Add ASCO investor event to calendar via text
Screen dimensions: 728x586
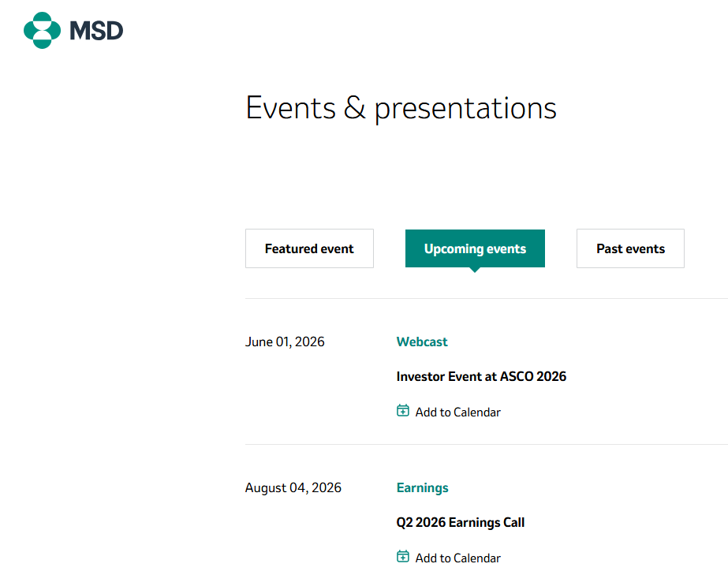click(457, 412)
